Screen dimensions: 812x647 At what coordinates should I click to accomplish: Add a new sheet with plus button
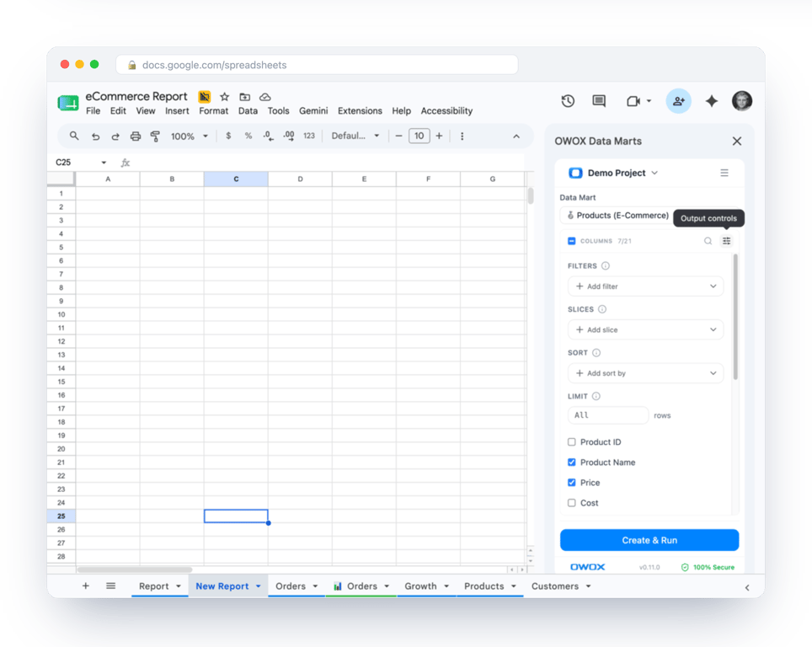(85, 586)
